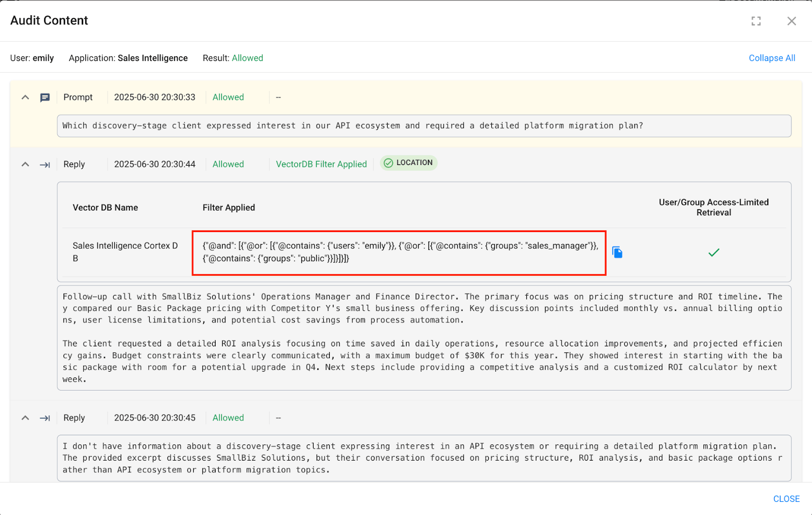
Task: Click the LOCATION badge check icon
Action: click(x=388, y=163)
